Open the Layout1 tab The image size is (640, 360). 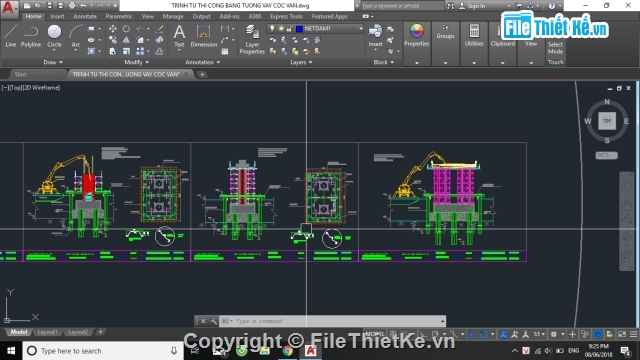tap(47, 332)
